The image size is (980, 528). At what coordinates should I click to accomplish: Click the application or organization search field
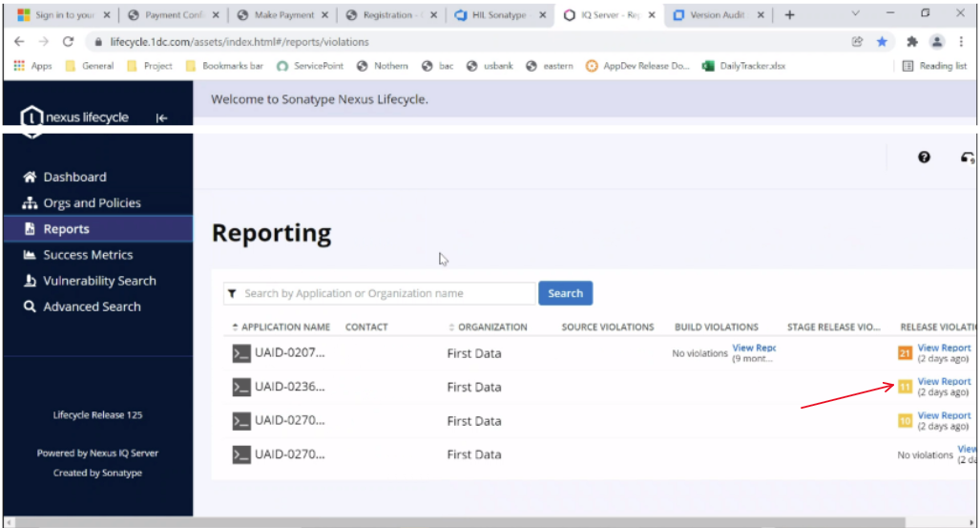pyautogui.click(x=386, y=293)
